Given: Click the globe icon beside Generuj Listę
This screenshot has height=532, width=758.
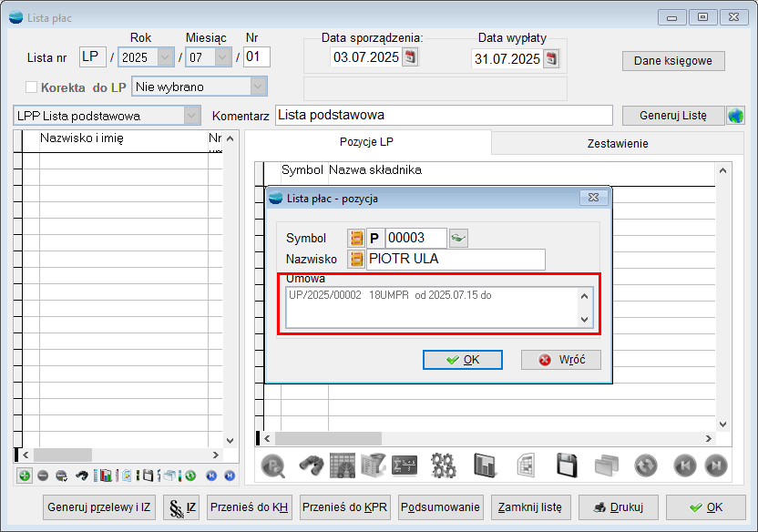Looking at the screenshot, I should point(735,116).
